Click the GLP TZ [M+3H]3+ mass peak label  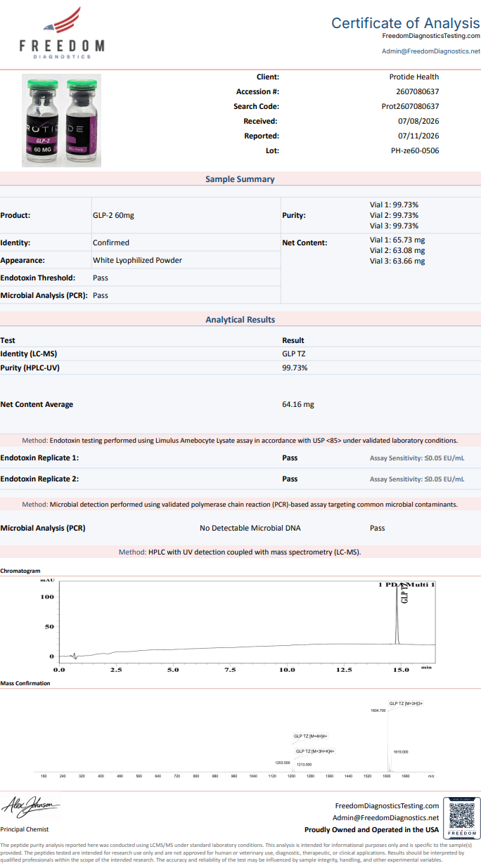tap(406, 703)
